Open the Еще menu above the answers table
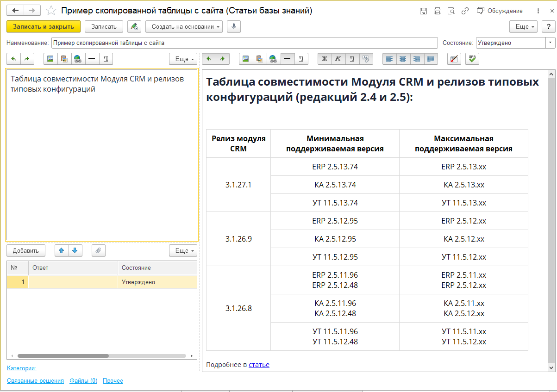Image resolution: width=557 pixels, height=392 pixels. pos(183,250)
